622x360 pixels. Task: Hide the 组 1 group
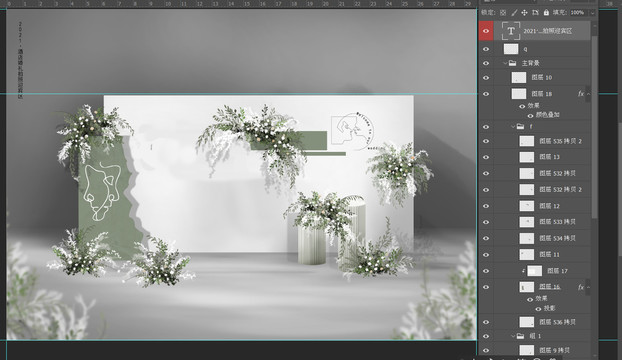[486, 336]
